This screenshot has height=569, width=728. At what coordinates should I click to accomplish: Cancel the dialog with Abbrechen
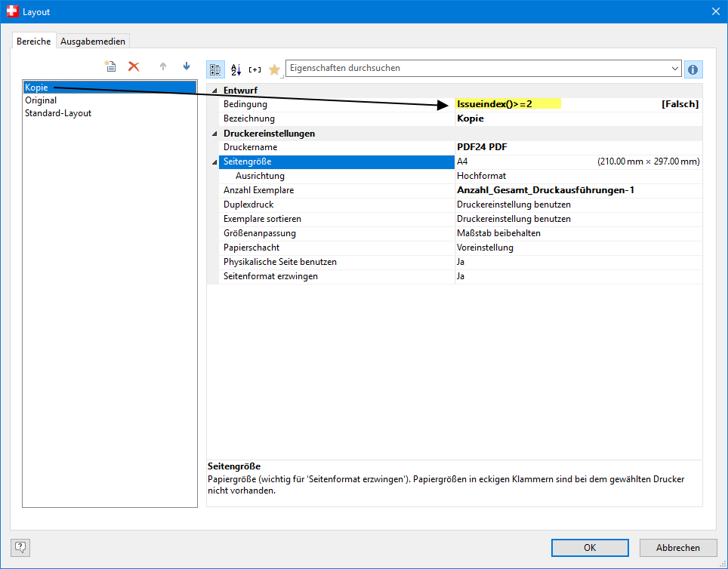678,548
